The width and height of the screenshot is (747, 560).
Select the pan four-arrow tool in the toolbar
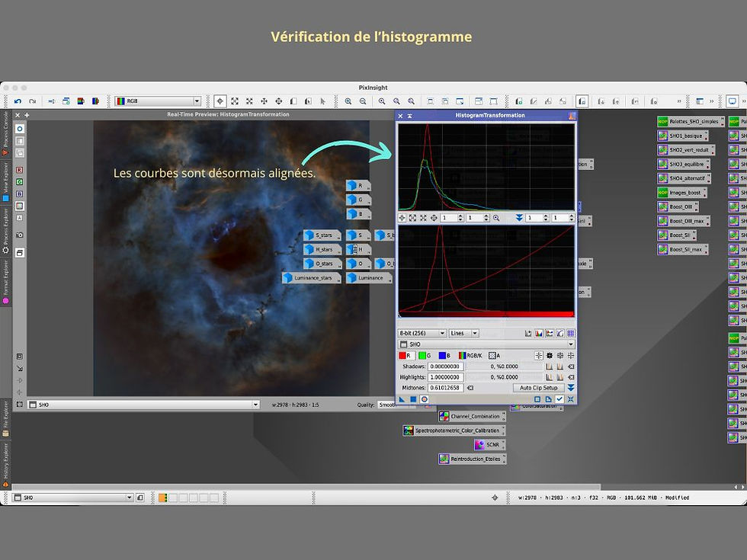264,101
